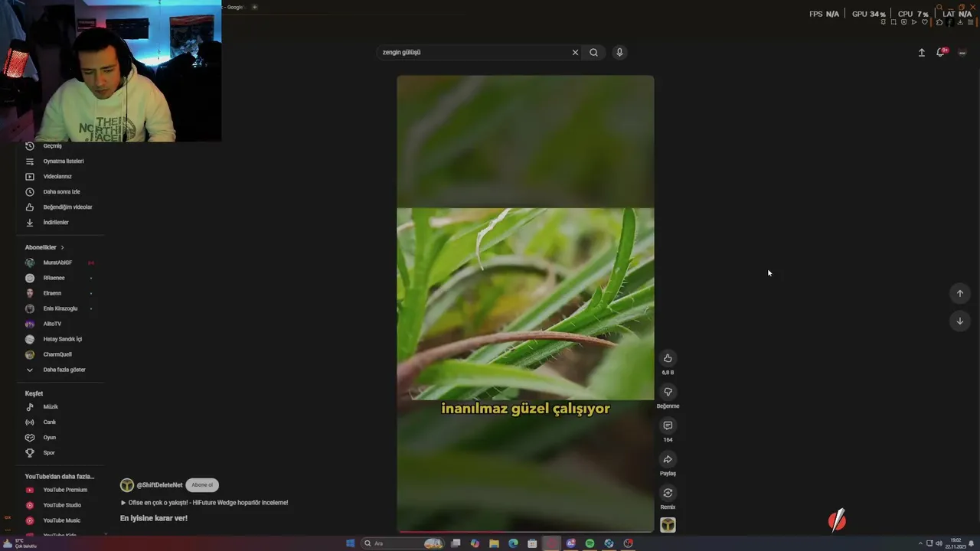Open the comments showing 164
Image resolution: width=980 pixels, height=551 pixels.
(668, 425)
